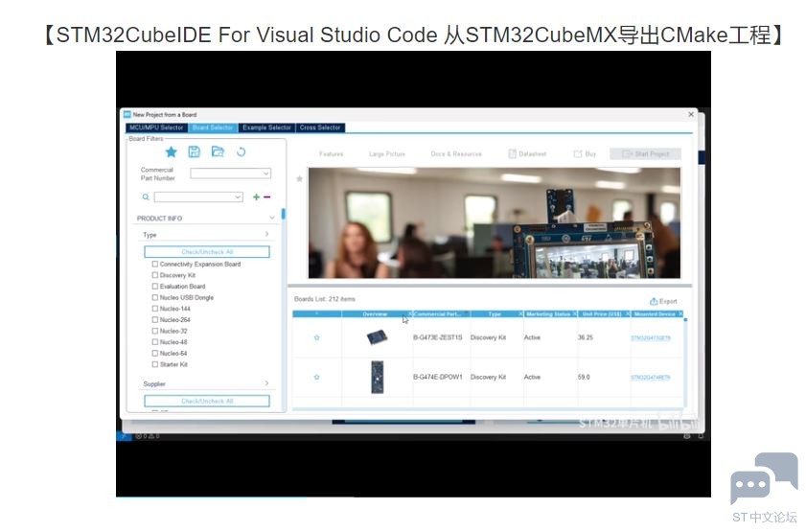Select the B-G474E-DPOW1 board thumbnail
Viewport: 806px width, 532px height.
378,378
